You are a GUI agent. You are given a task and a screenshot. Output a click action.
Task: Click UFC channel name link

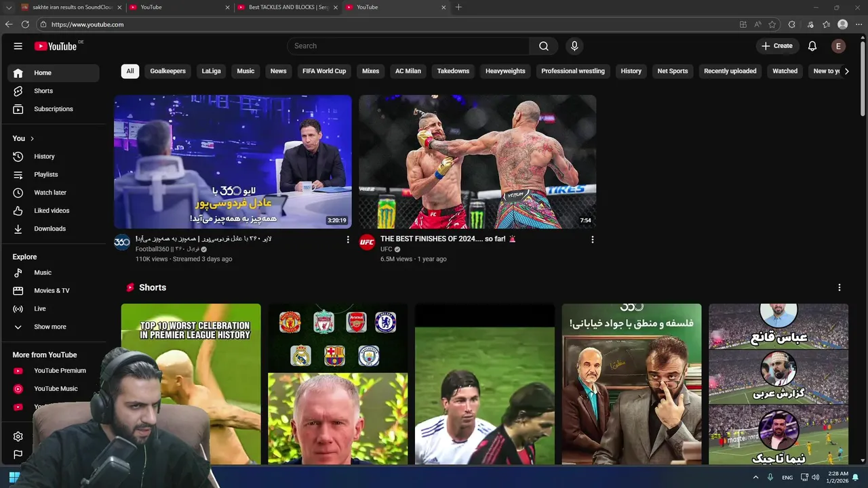pos(387,249)
